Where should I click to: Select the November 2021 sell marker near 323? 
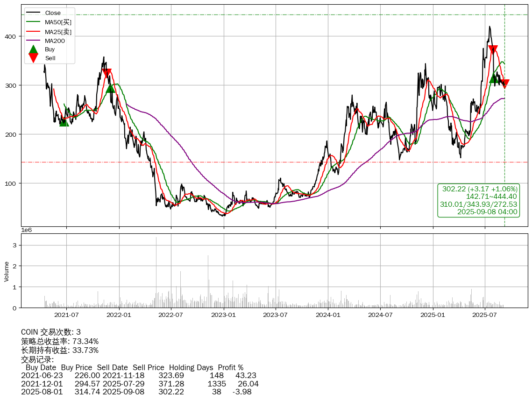(107, 73)
